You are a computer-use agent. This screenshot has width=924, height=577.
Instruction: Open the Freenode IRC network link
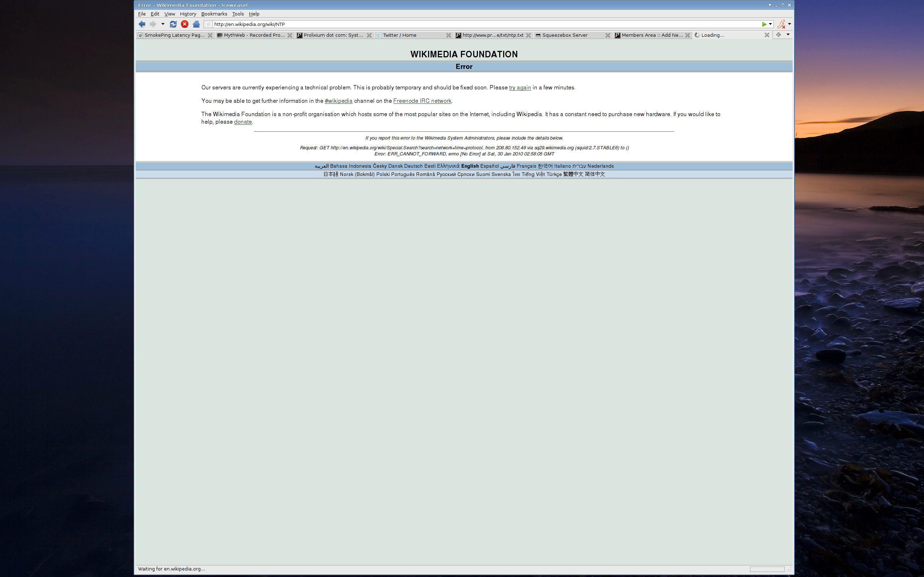422,101
